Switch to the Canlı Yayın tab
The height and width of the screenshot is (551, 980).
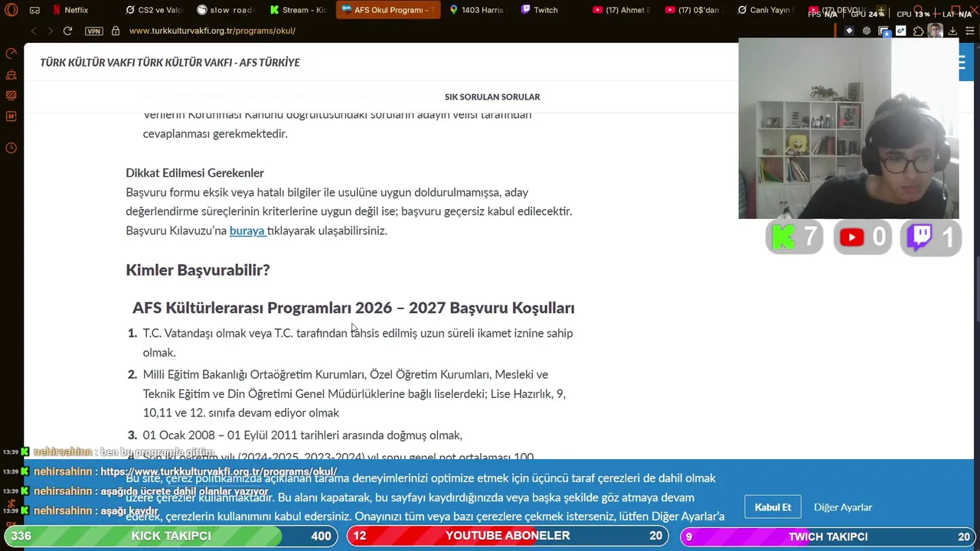pos(766,10)
